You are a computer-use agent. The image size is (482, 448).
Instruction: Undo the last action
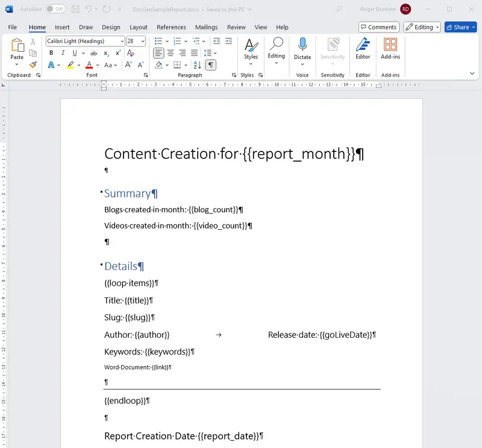[x=89, y=9]
